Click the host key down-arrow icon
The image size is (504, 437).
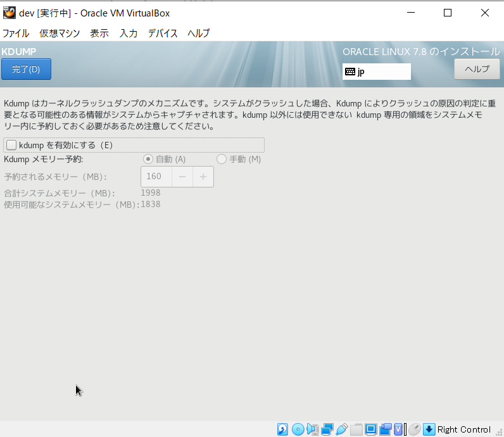click(429, 429)
